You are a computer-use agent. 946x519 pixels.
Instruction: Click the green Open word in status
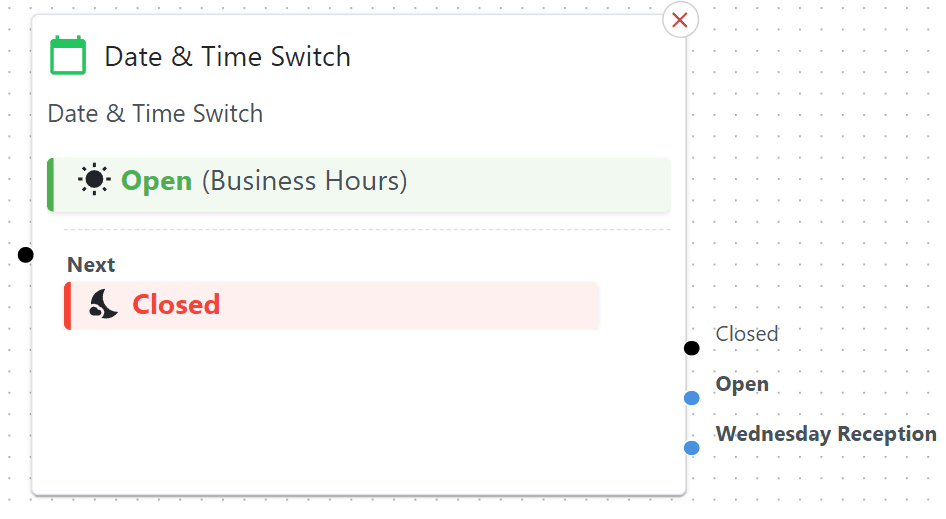[156, 181]
